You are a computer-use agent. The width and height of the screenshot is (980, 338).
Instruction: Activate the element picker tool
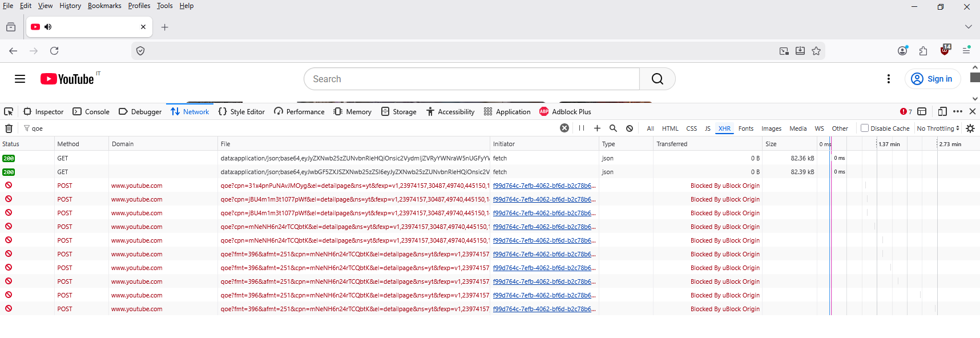9,112
